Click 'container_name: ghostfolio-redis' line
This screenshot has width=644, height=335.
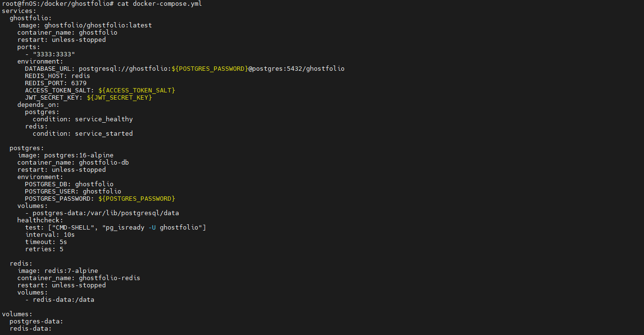[x=79, y=278]
